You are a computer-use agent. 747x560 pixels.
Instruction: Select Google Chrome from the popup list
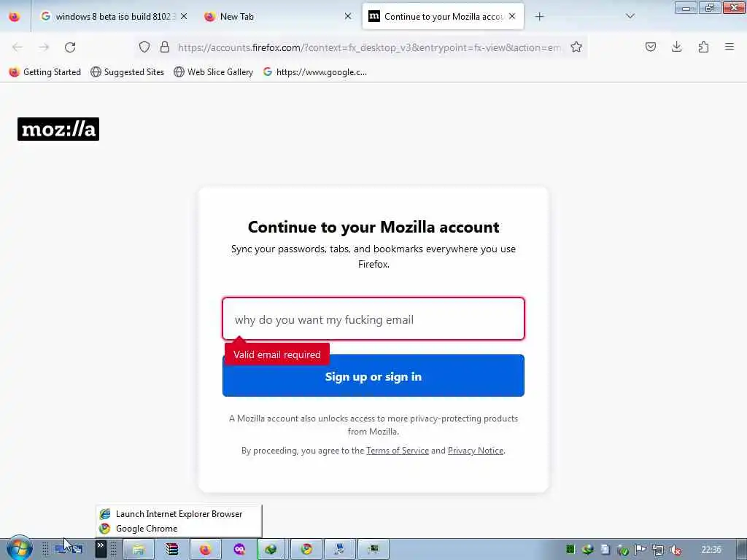(x=139, y=529)
